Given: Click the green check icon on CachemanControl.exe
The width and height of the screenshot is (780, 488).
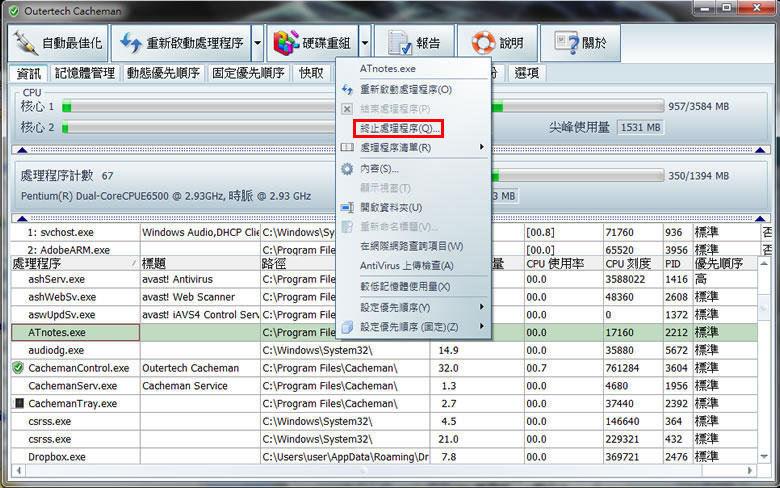Looking at the screenshot, I should tap(18, 368).
